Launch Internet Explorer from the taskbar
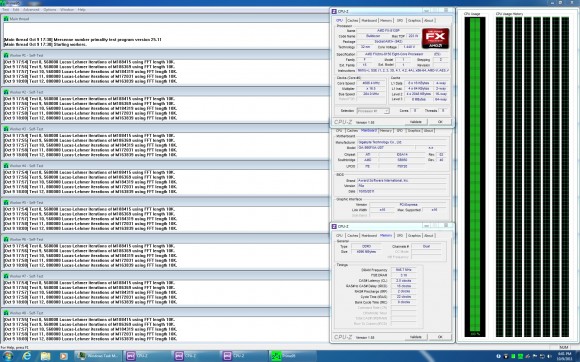Image resolution: width=580 pixels, height=362 pixels. [x=27, y=356]
